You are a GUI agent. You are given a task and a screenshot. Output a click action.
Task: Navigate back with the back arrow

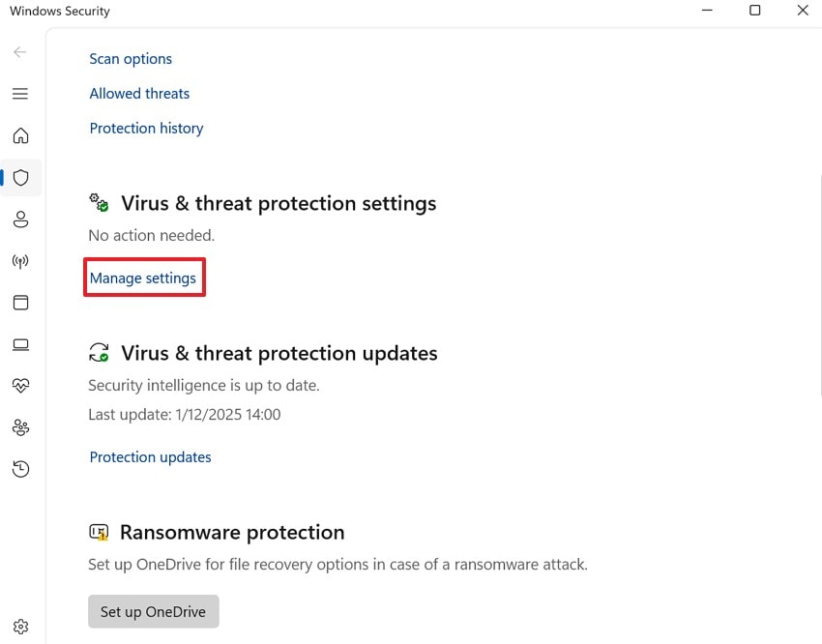point(19,52)
